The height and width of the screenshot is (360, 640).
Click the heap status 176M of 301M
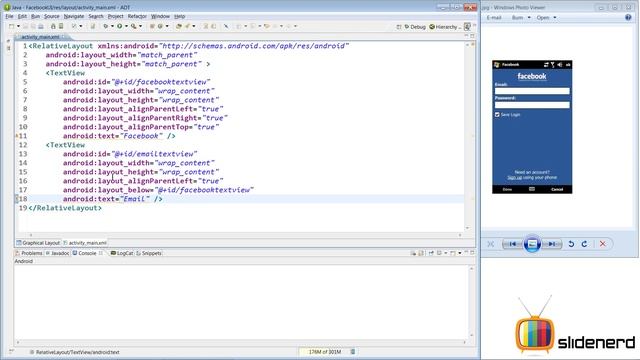pyautogui.click(x=324, y=352)
